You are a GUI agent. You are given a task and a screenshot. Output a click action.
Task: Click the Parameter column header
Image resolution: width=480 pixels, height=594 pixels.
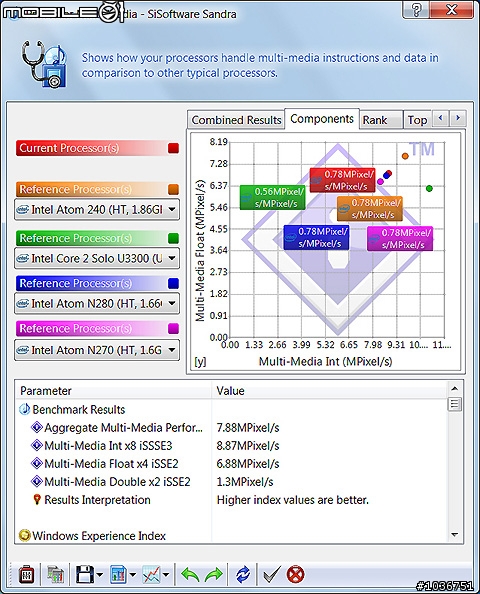[113, 391]
